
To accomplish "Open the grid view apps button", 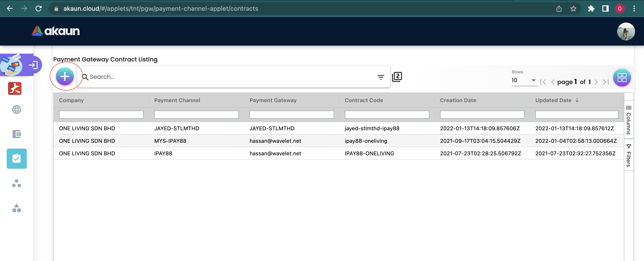I will point(621,77).
